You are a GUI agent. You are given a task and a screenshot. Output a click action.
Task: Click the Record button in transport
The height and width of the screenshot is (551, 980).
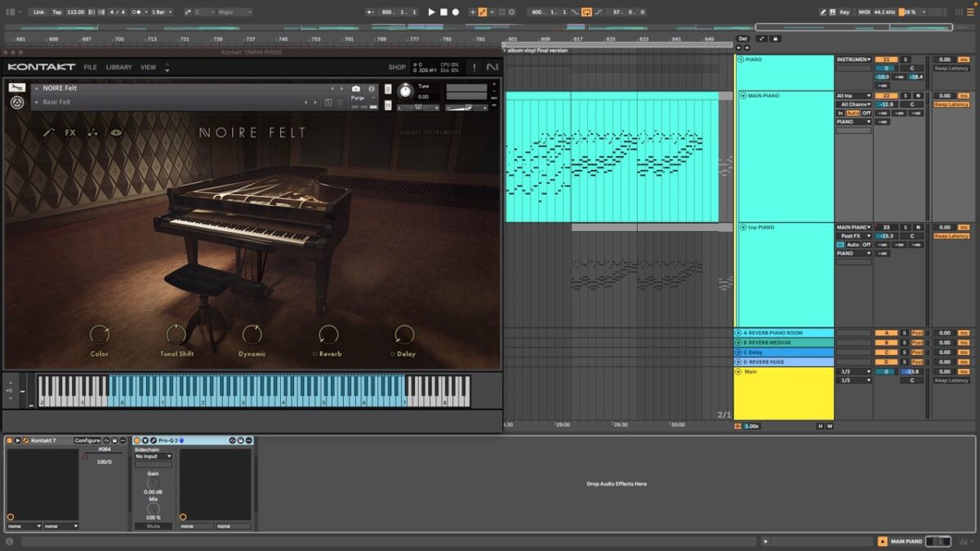coord(456,12)
